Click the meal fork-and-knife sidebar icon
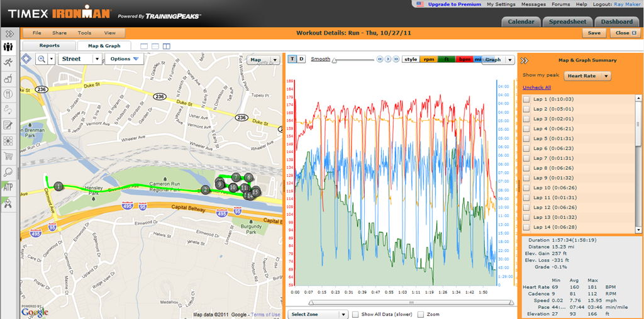Viewport: 644px width, 319px height. pos(8,94)
